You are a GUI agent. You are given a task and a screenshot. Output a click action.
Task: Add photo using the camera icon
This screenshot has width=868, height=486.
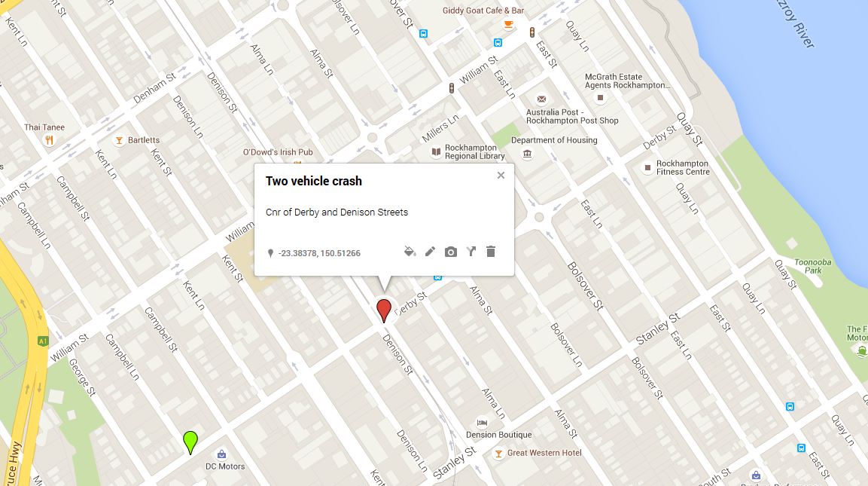451,252
